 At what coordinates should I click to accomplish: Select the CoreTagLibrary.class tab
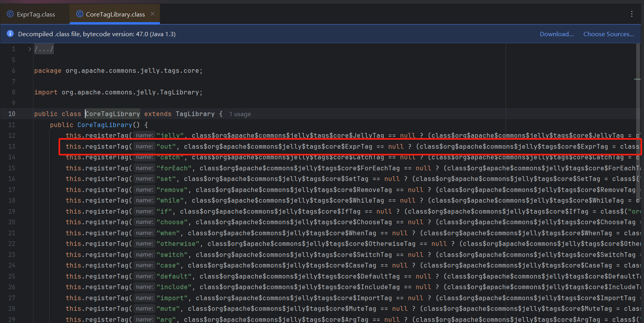[x=115, y=15]
